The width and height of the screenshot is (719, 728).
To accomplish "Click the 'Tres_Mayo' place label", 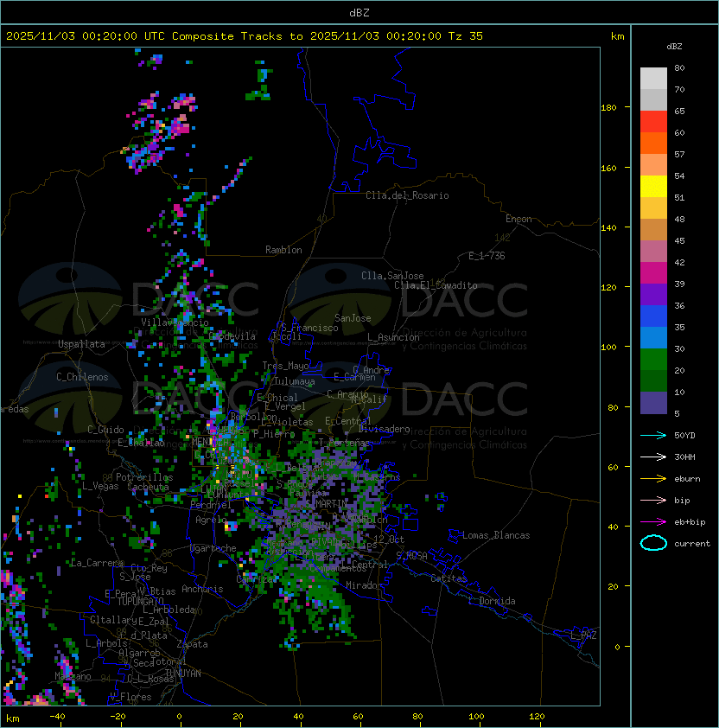I will (x=285, y=366).
